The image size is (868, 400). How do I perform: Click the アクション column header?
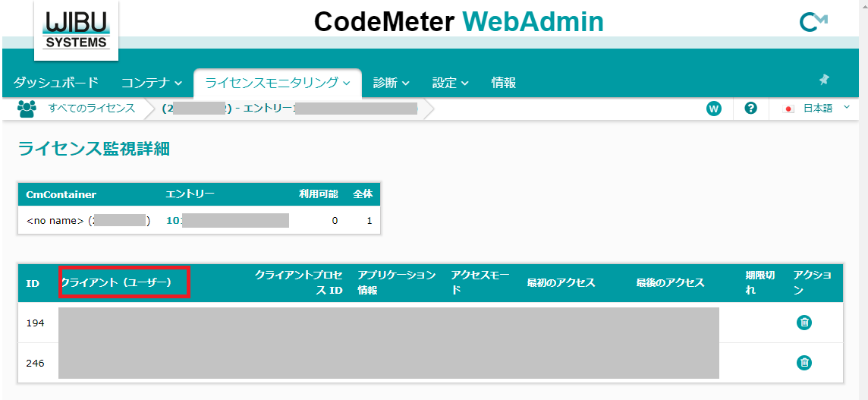click(x=812, y=282)
